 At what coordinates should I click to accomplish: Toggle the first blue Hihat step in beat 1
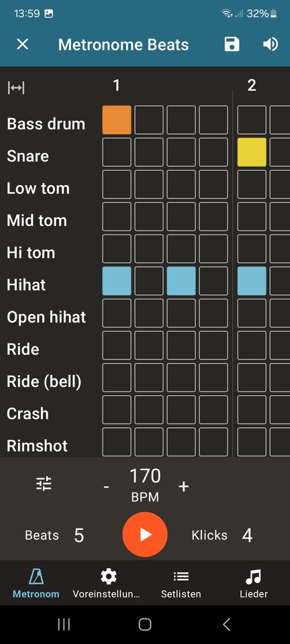tap(117, 281)
